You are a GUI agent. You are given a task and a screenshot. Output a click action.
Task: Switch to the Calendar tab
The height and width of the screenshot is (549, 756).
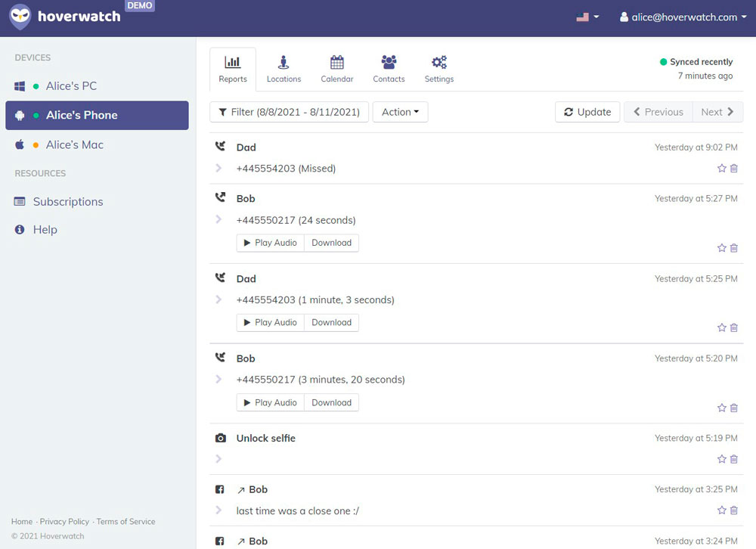pos(337,70)
